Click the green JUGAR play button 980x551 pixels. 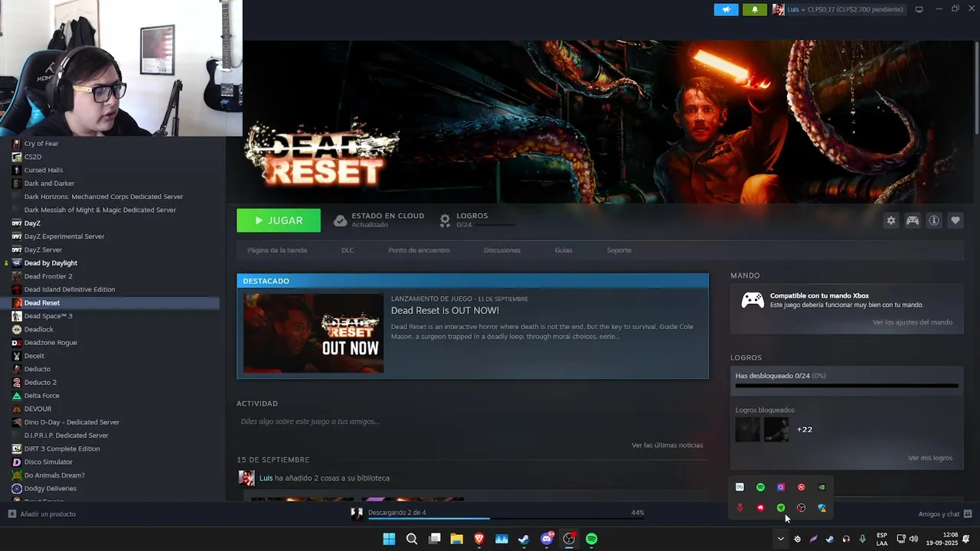[279, 220]
